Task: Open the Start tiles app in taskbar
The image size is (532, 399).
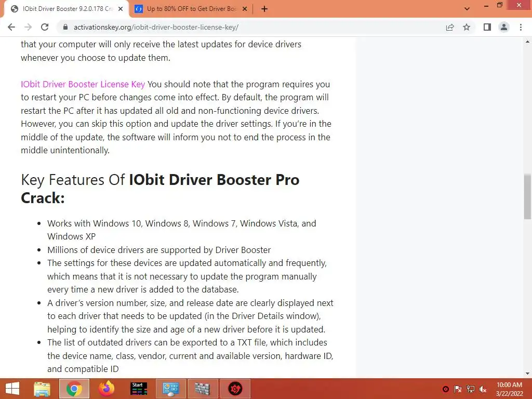Action: tap(139, 389)
